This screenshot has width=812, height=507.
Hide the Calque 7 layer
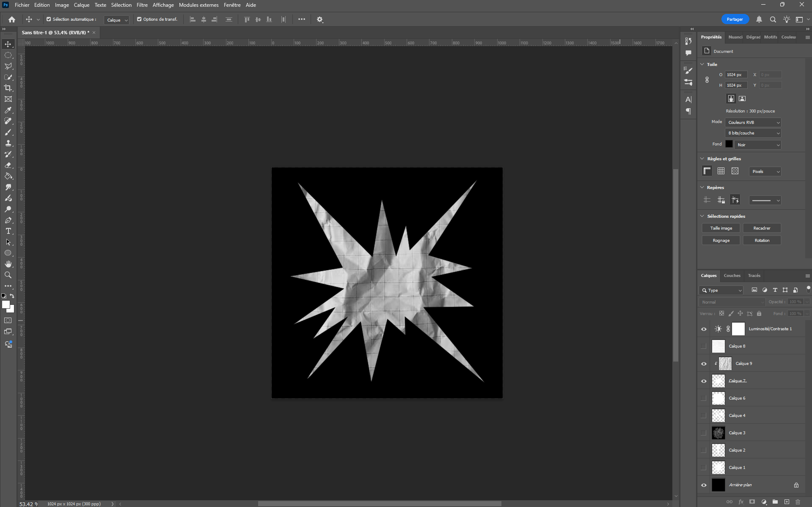704,381
